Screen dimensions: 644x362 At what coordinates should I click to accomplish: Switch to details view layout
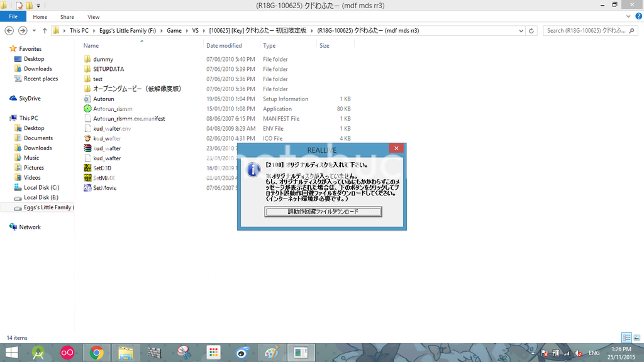pos(626,337)
